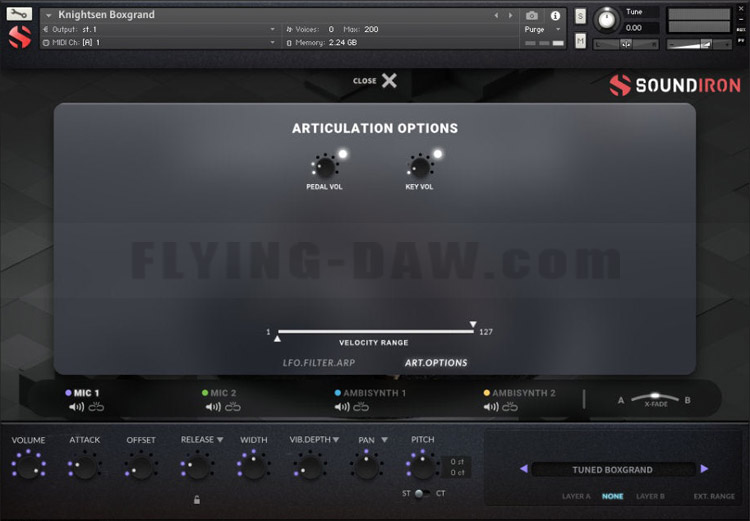Switch to ART.OPTIONS tab
The width and height of the screenshot is (750, 521).
pos(436,363)
